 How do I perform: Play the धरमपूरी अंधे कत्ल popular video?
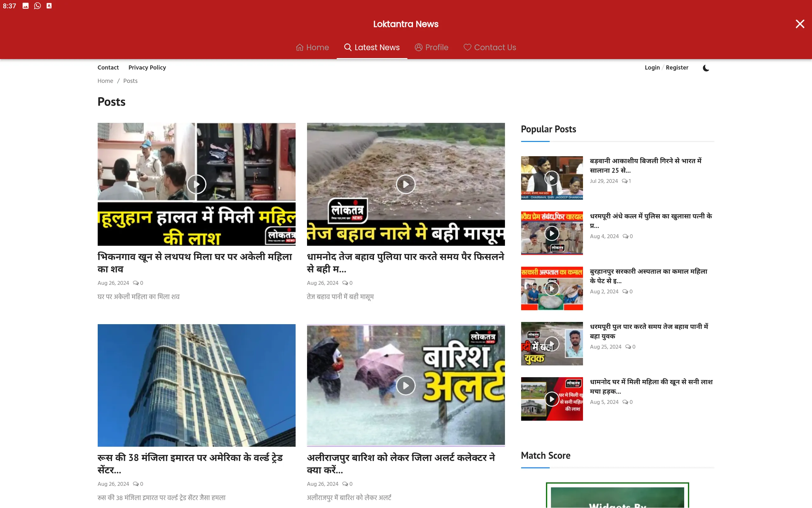click(x=552, y=233)
